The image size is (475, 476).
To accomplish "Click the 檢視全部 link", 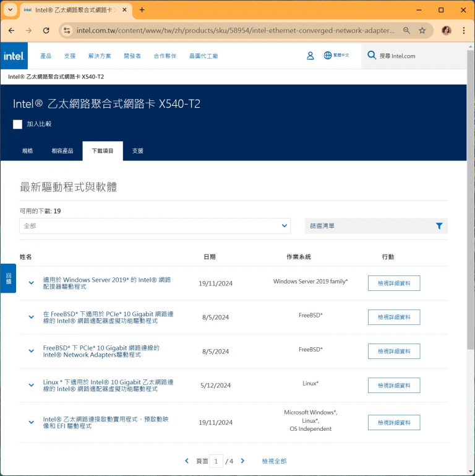I will (274, 461).
